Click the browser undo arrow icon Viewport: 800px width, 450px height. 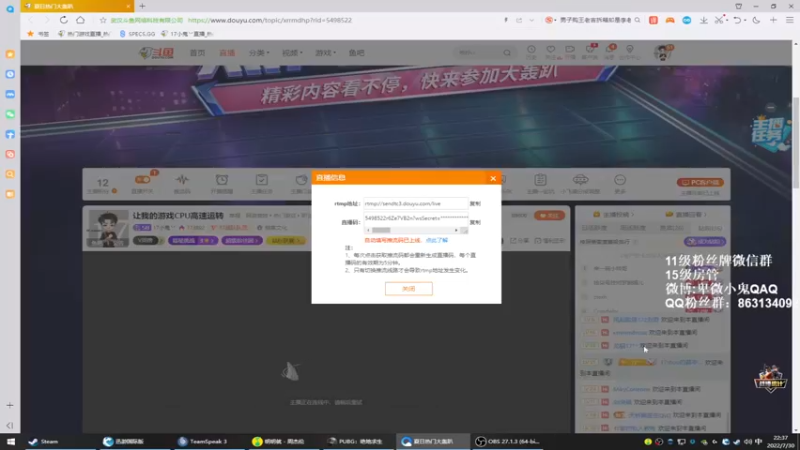pos(737,20)
